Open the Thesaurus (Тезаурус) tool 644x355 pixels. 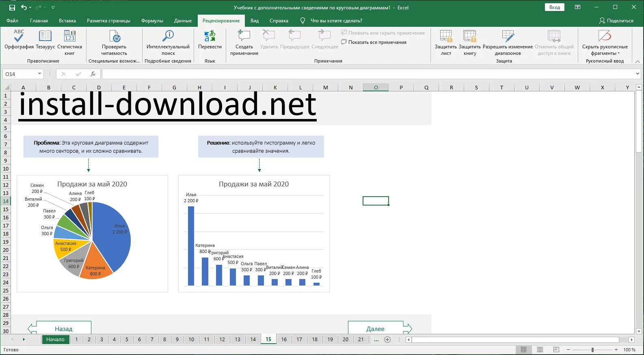click(45, 40)
